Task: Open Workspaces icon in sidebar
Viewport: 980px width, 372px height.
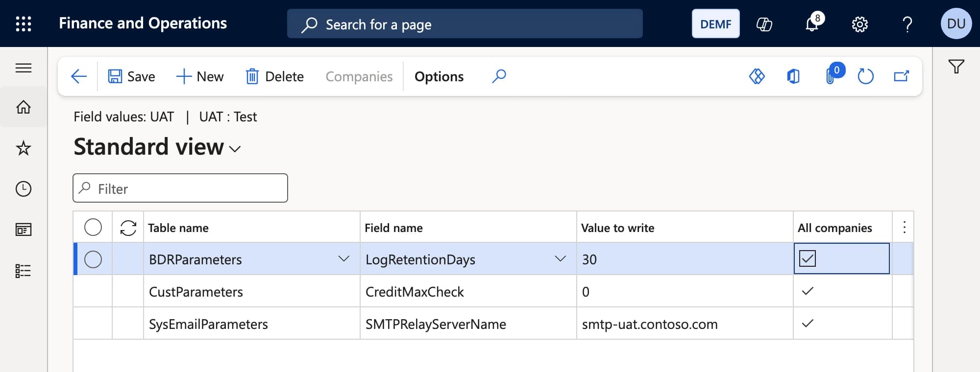Action: click(24, 230)
